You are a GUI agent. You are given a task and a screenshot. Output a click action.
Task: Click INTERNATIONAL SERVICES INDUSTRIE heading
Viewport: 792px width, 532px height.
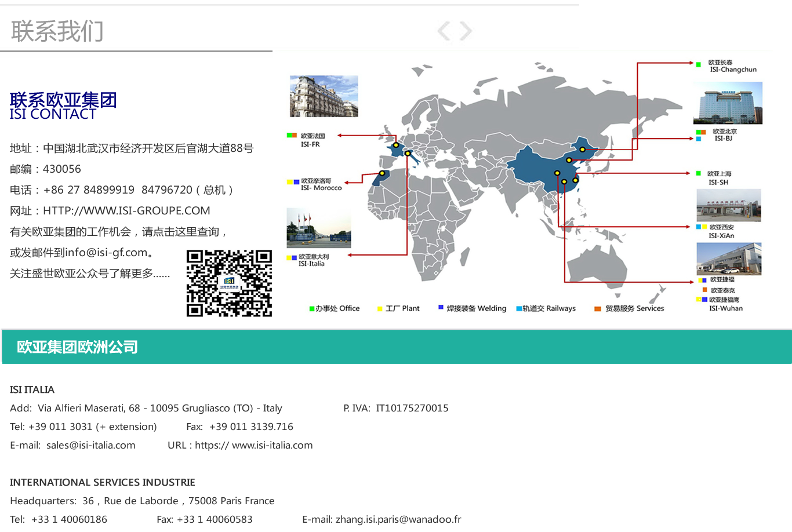click(103, 482)
